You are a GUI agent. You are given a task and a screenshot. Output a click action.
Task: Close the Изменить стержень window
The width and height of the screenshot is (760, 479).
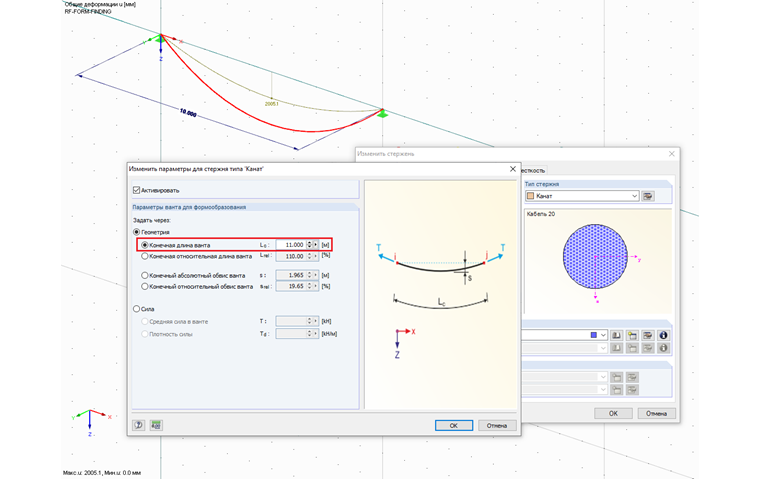tap(672, 154)
